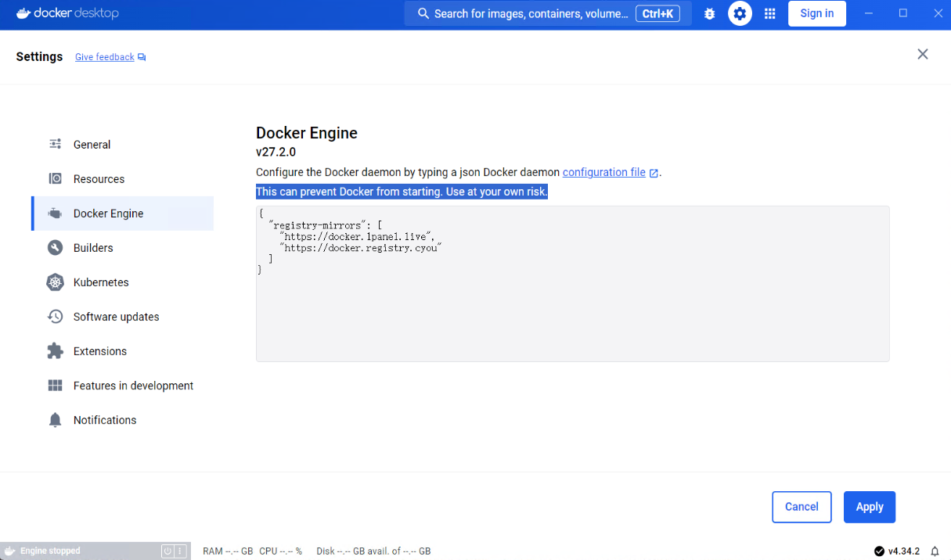Open the Extensions settings section

[99, 351]
